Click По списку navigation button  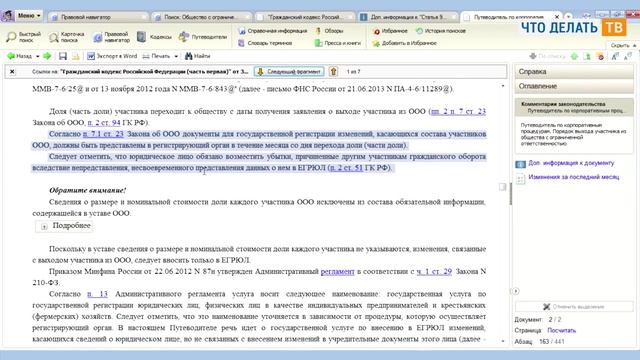(x=547, y=56)
